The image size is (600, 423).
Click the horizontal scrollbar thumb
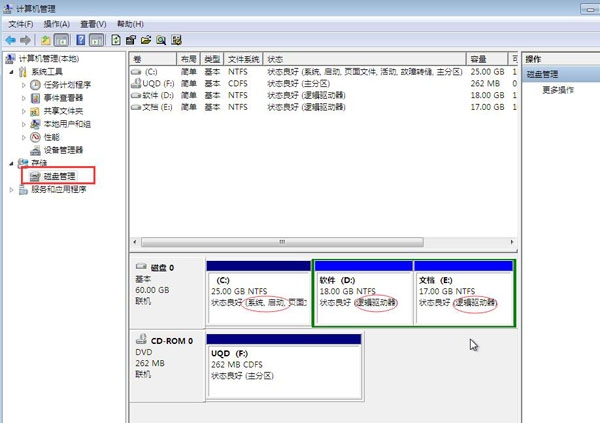pos(282,242)
